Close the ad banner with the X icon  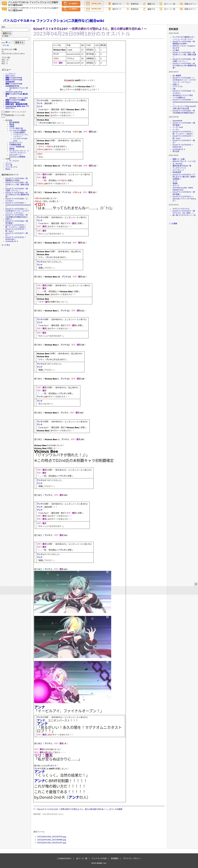(196, 584)
